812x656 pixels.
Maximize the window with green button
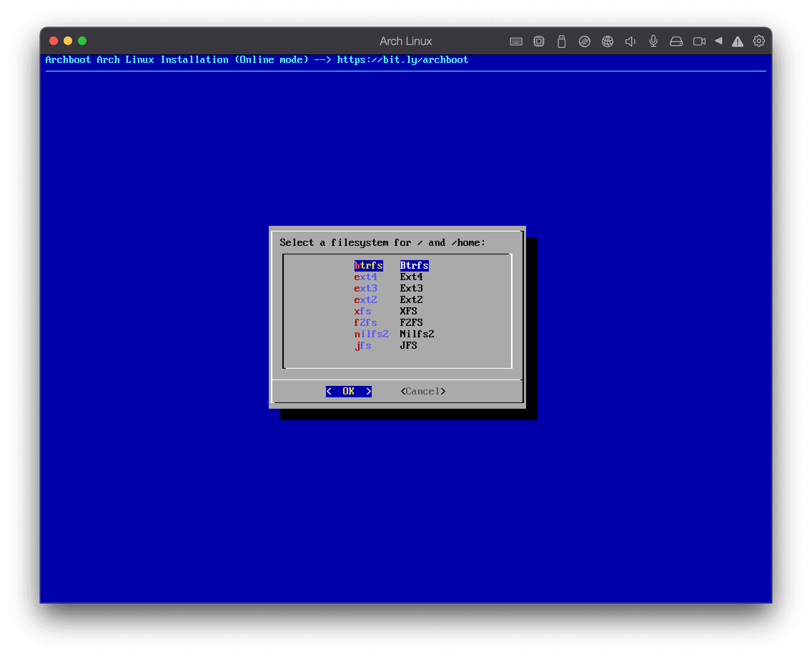point(82,41)
